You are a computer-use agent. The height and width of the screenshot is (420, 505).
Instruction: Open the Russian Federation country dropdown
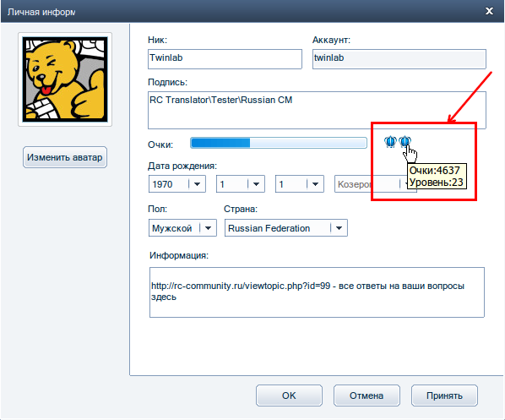[286, 228]
